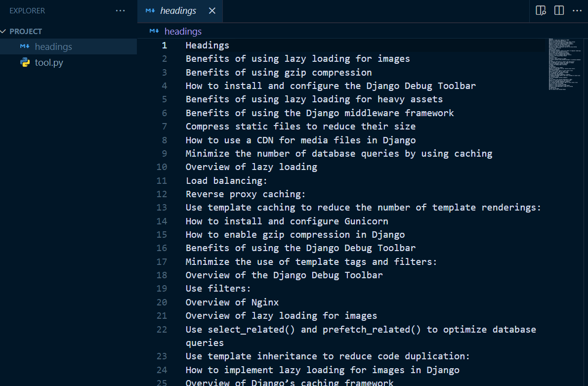The height and width of the screenshot is (386, 588).
Task: Click 'Overview of lazy loading' on line 10
Action: (x=251, y=167)
